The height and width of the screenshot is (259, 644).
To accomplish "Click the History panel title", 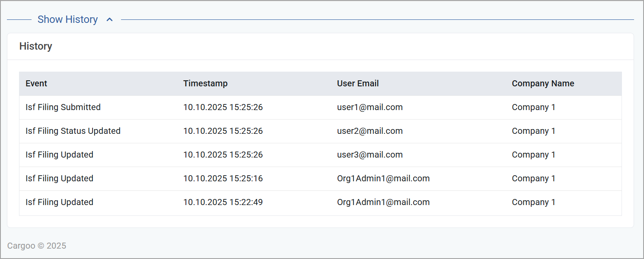I will [x=36, y=46].
